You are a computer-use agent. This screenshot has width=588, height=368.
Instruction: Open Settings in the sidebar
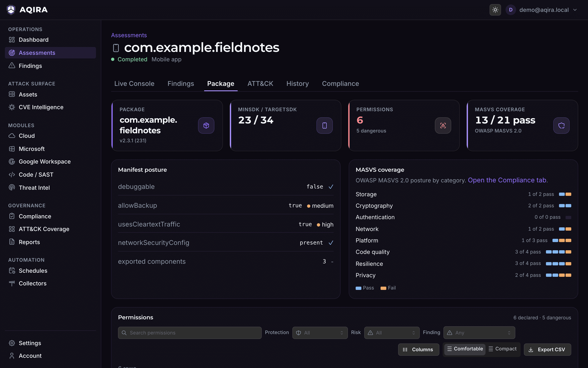50,343
